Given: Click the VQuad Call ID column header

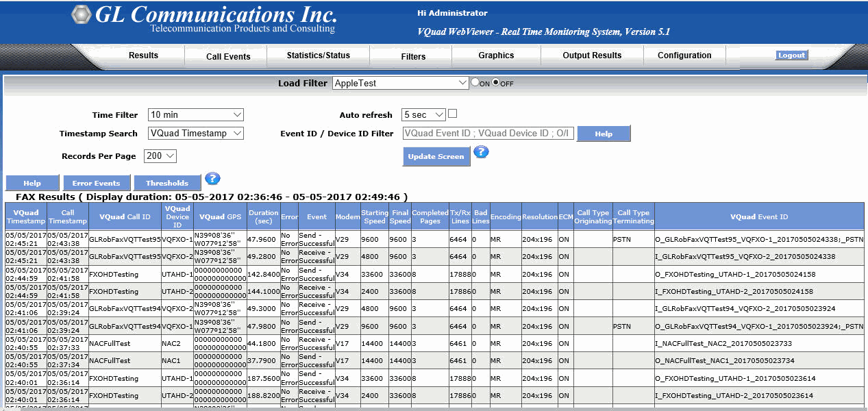Looking at the screenshot, I should pyautogui.click(x=125, y=216).
